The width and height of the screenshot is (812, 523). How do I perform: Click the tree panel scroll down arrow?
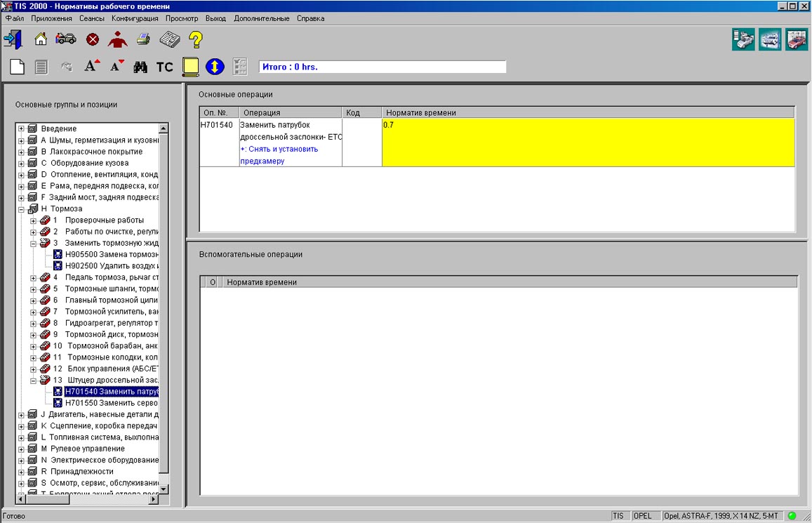tap(164, 489)
